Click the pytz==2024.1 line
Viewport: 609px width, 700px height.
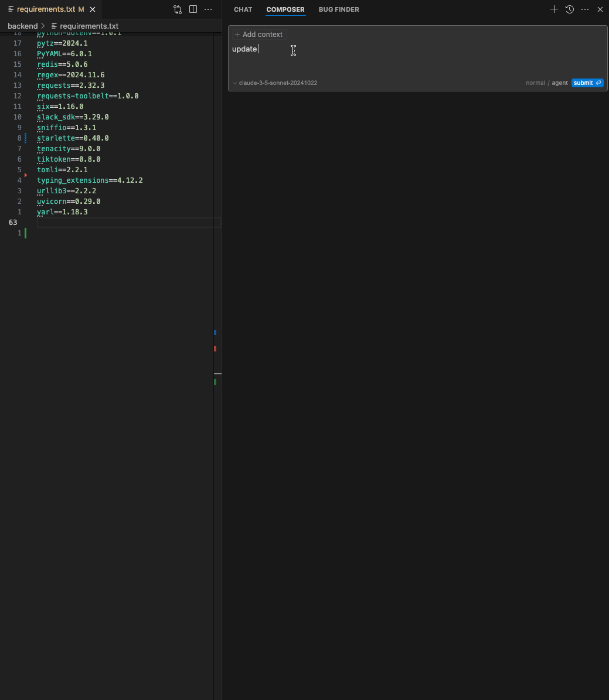click(62, 43)
